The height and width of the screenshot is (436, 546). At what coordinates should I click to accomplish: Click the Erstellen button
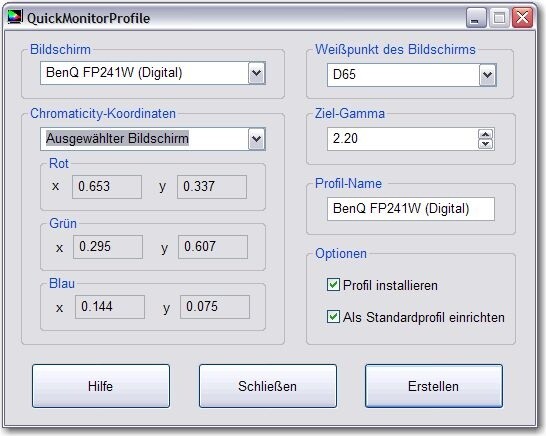[x=434, y=386]
